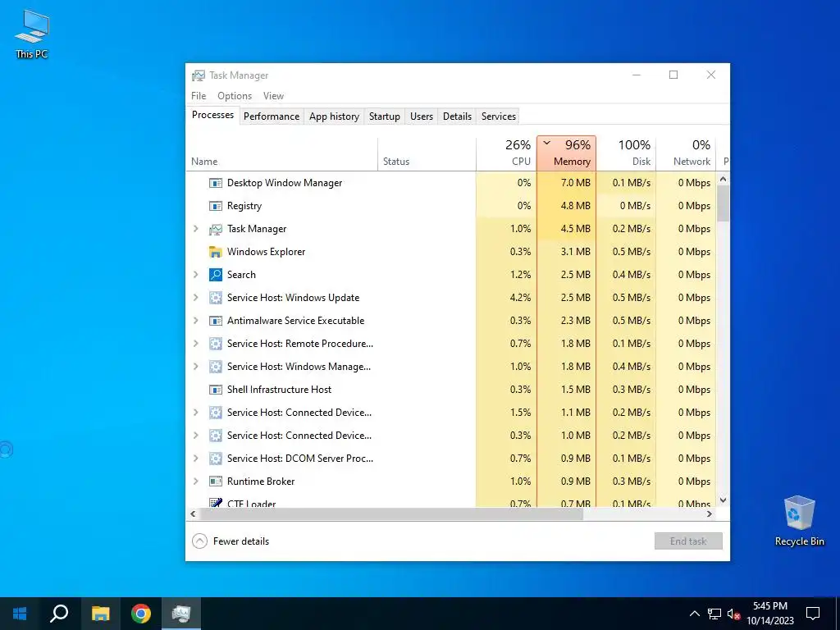Open the View menu
This screenshot has height=630, width=840.
coord(273,96)
